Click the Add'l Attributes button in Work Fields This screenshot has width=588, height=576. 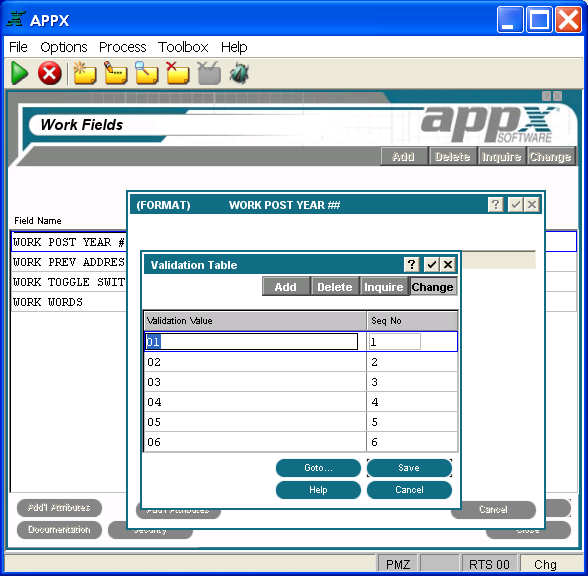(x=59, y=507)
